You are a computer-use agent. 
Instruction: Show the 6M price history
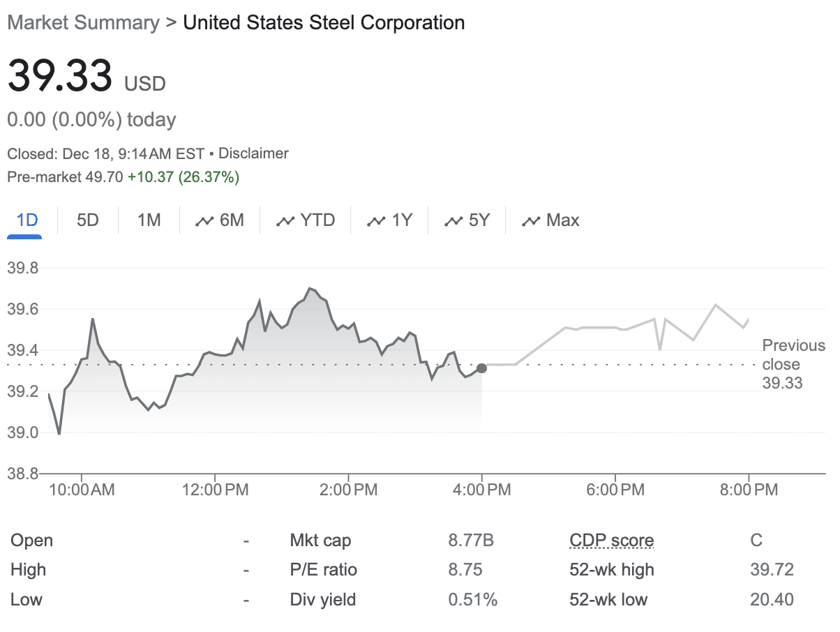coord(220,221)
